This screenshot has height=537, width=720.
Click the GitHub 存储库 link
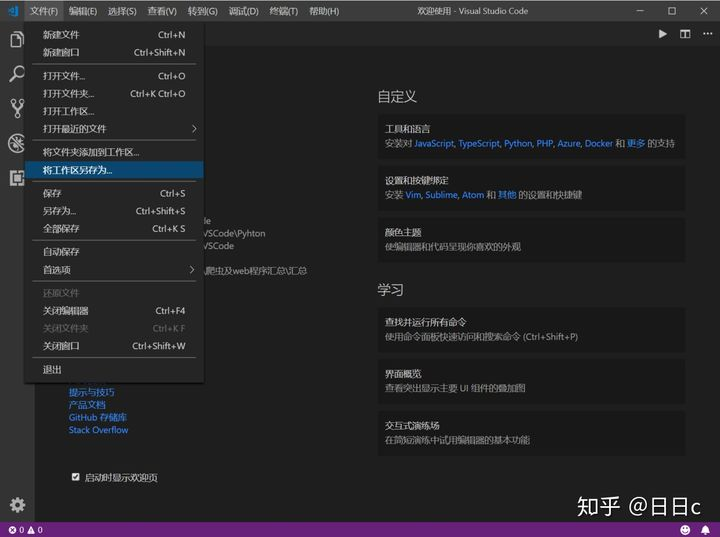97,417
